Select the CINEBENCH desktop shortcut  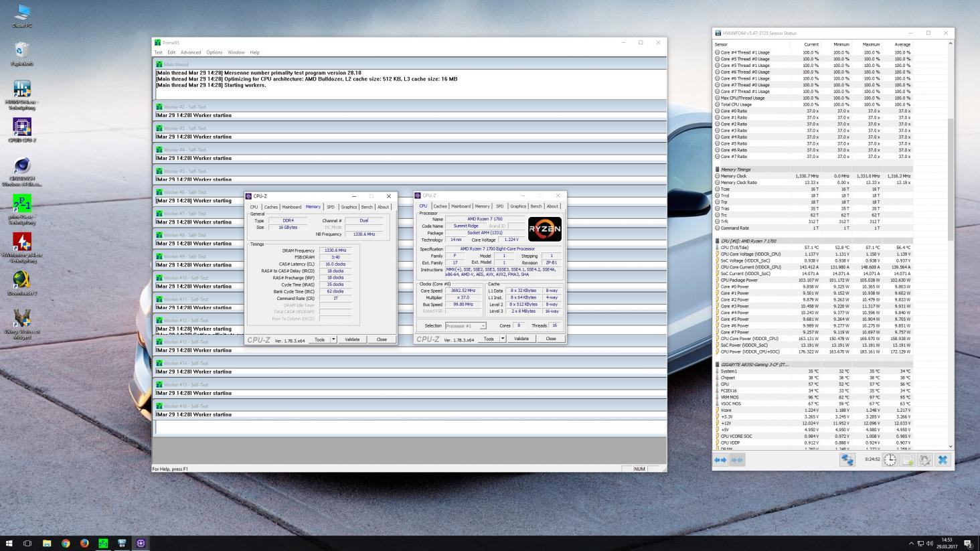pos(22,171)
